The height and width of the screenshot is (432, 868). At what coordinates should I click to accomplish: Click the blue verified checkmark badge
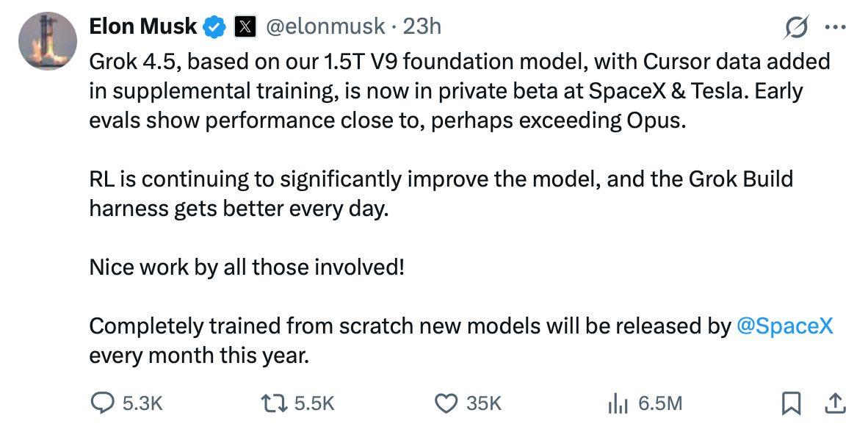pos(214,26)
